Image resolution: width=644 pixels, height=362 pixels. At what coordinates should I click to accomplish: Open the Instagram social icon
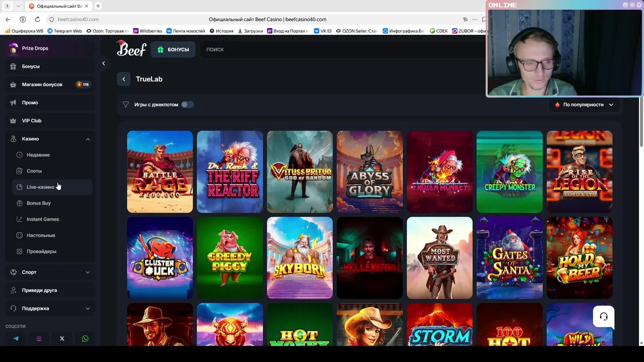pos(39,338)
